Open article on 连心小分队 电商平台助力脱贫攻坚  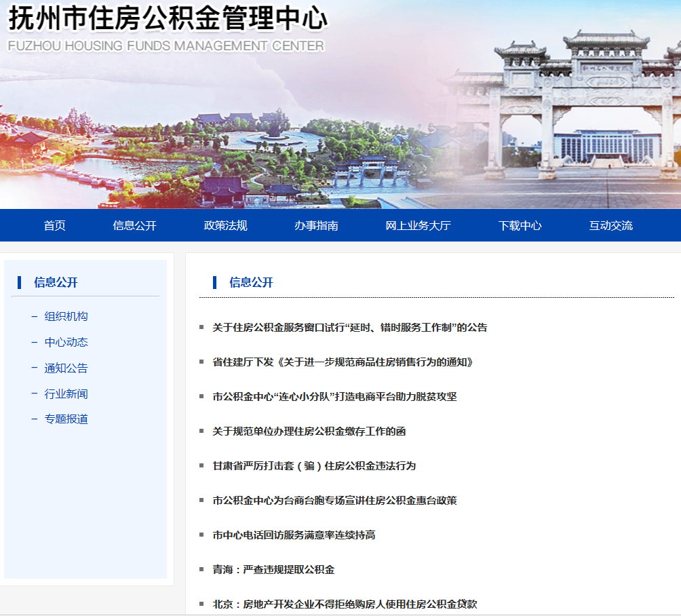click(x=334, y=397)
